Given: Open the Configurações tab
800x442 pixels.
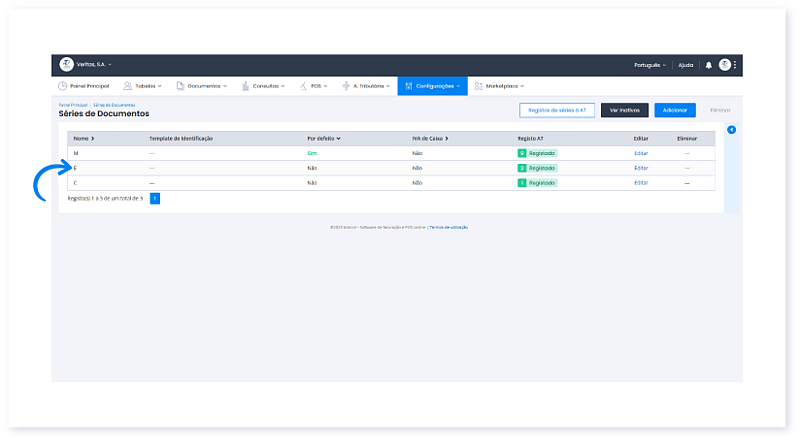Looking at the screenshot, I should tap(432, 86).
